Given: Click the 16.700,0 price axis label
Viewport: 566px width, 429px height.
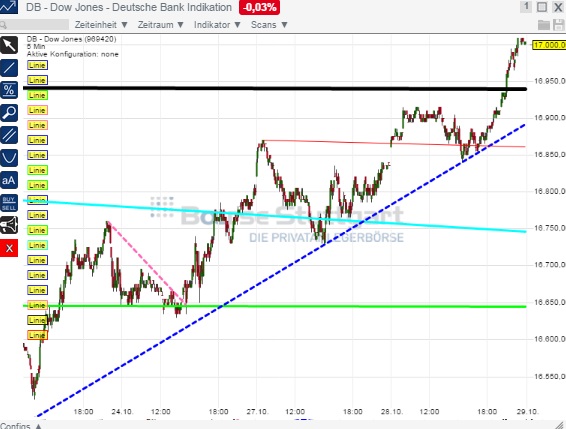Looking at the screenshot, I should point(549,265).
